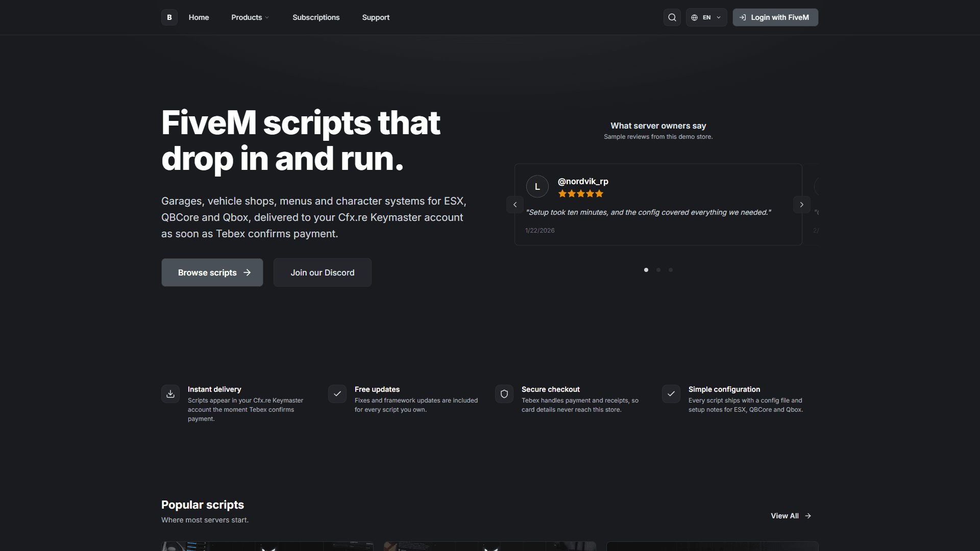Expand the Products menu
This screenshot has width=980, height=551.
[x=250, y=17]
